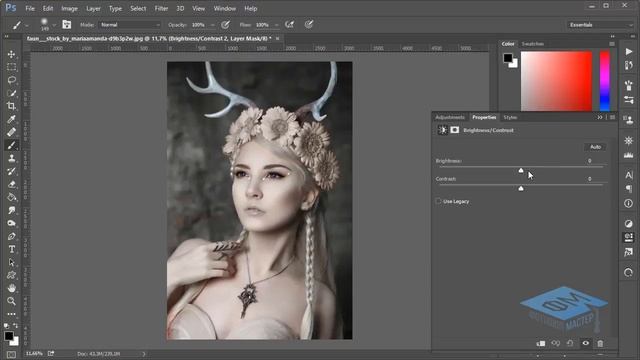This screenshot has height=360, width=640.
Task: Open the Properties panel menu
Action: coord(612,118)
